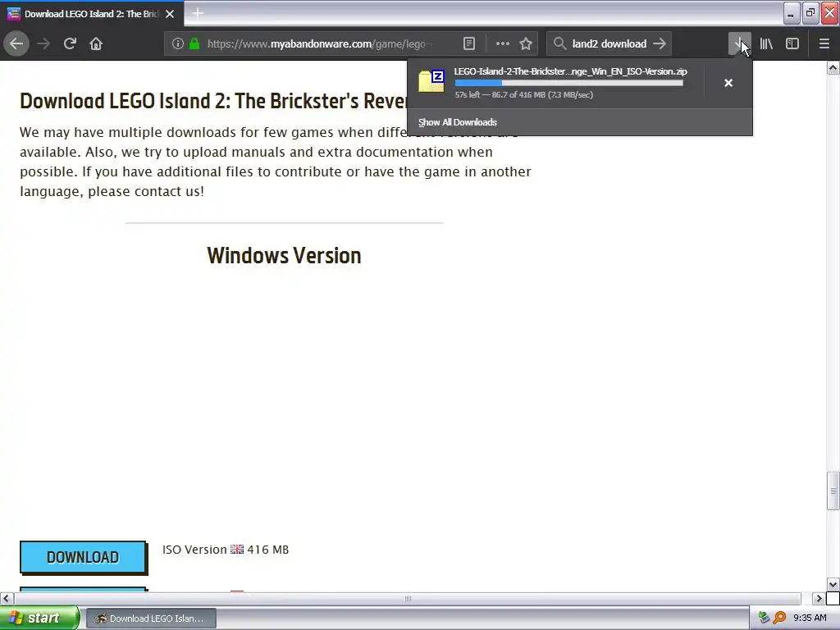This screenshot has width=840, height=630.
Task: Click the vertical scrollbar up arrow
Action: [x=833, y=67]
